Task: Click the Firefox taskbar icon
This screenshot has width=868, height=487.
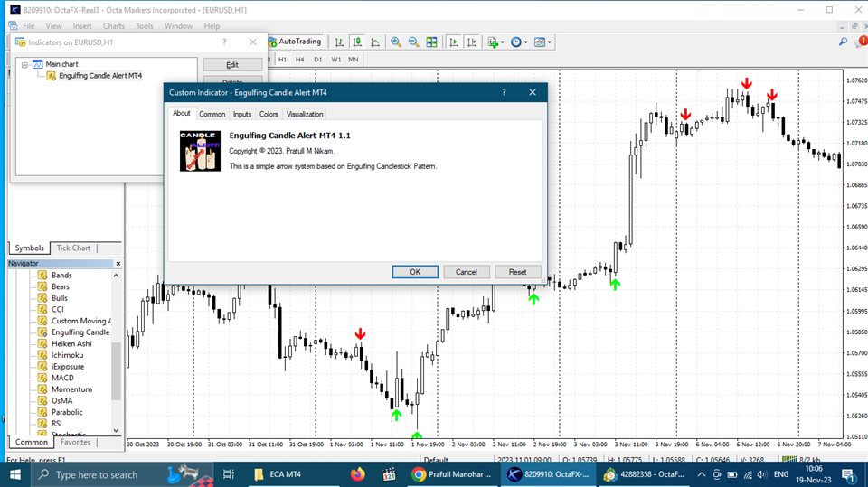Action: [x=358, y=474]
